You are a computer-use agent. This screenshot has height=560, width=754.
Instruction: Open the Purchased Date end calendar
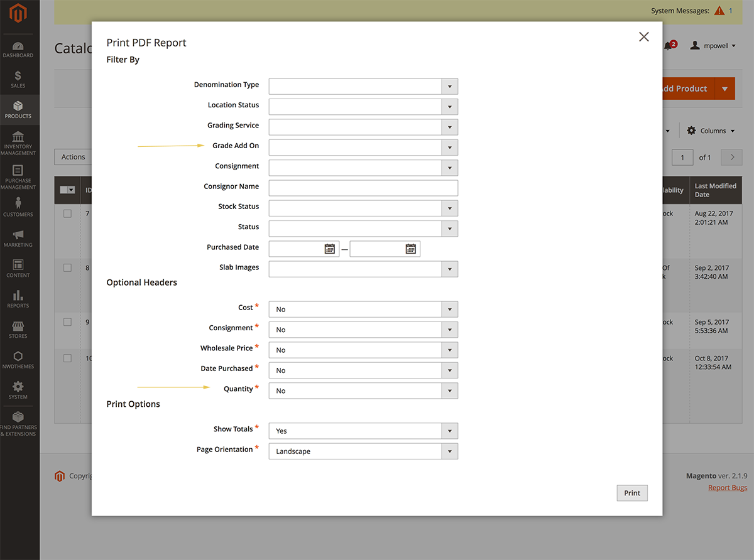[x=411, y=249]
